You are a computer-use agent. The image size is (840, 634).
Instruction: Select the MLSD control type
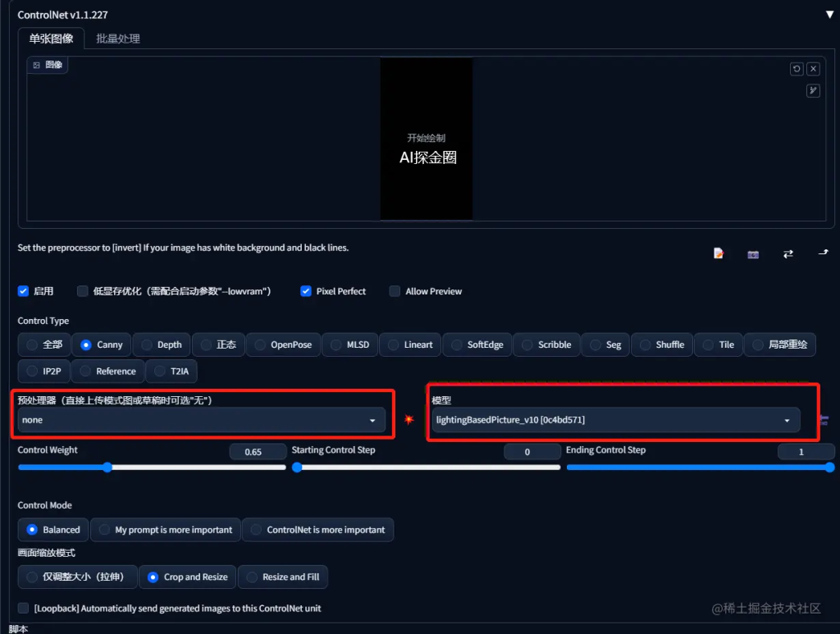[349, 344]
